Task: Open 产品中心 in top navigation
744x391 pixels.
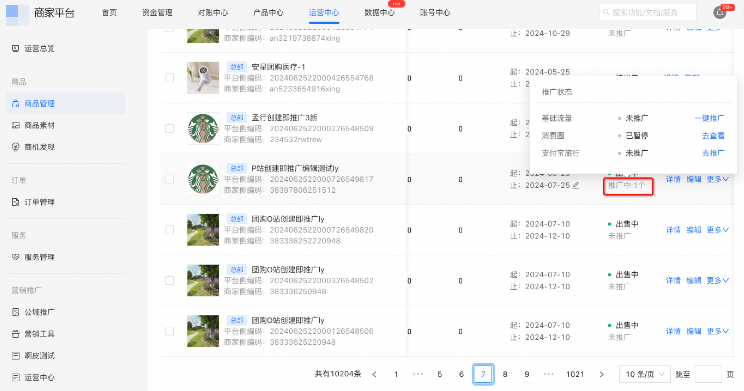Action: coord(269,13)
